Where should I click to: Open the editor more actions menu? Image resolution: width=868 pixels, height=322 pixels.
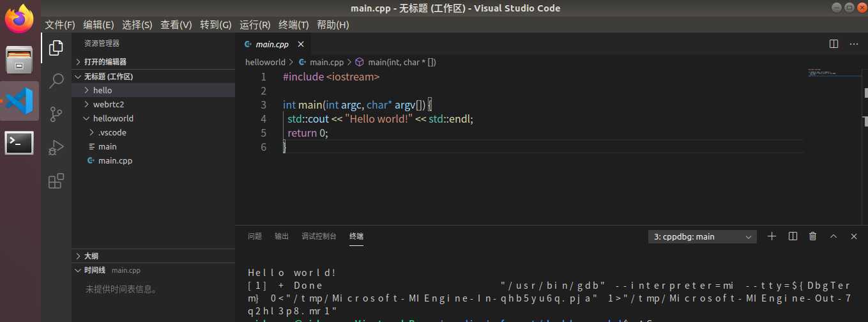854,44
